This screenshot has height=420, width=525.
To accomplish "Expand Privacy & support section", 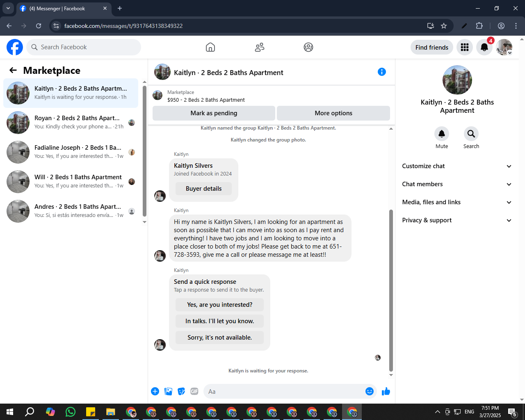I will coord(457,220).
